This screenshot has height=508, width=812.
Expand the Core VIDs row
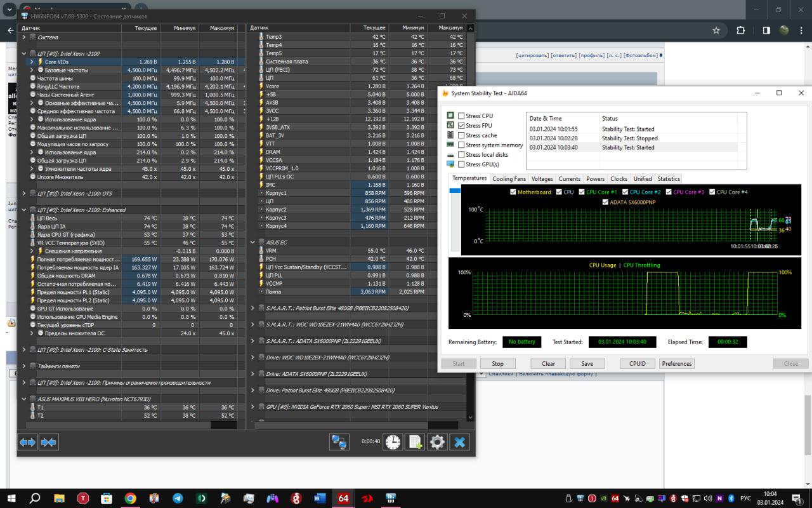coord(32,62)
